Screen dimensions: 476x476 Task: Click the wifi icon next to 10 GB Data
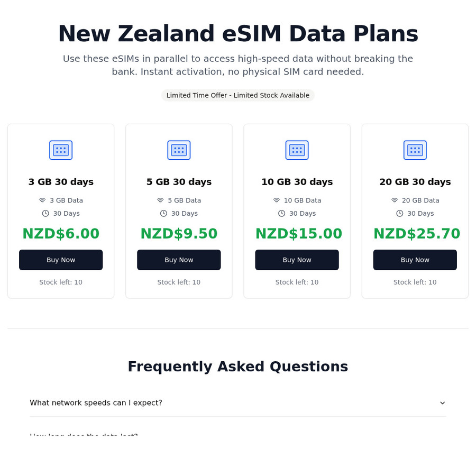click(x=276, y=200)
